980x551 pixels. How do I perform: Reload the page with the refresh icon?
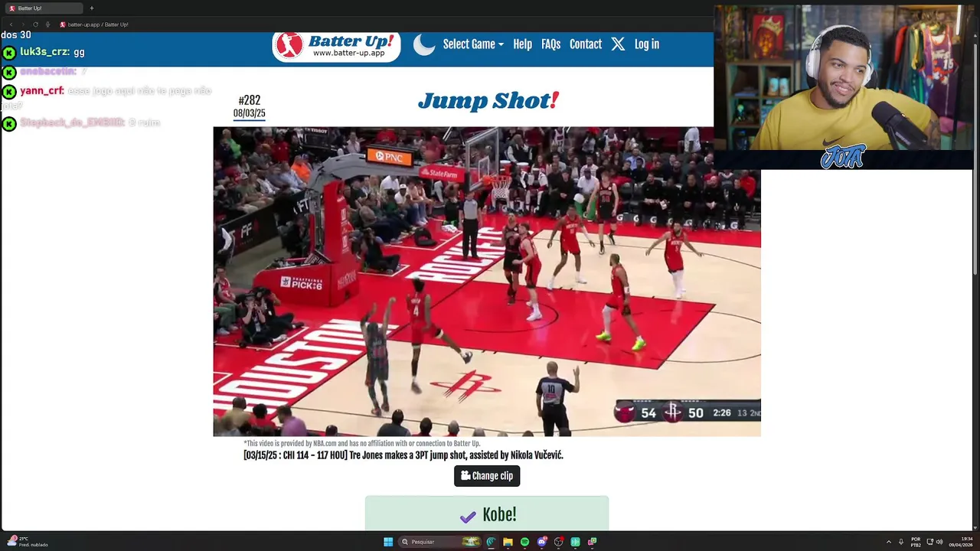pyautogui.click(x=35, y=24)
